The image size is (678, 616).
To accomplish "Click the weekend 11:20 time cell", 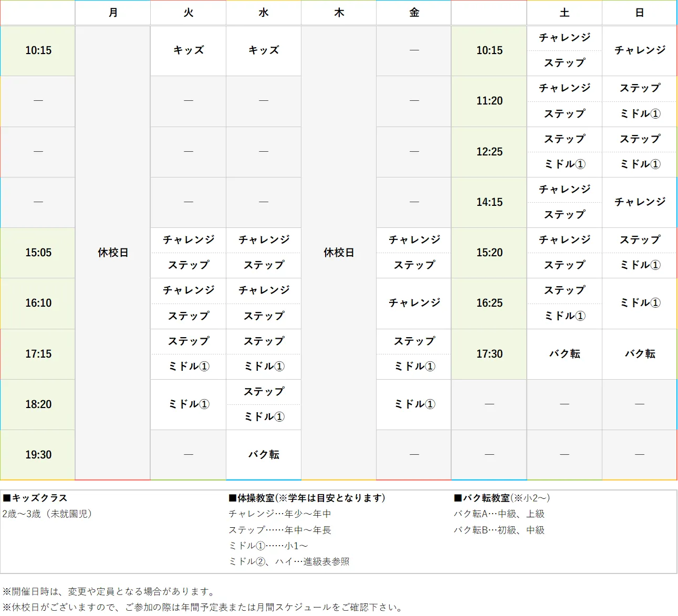I will pyautogui.click(x=489, y=101).
